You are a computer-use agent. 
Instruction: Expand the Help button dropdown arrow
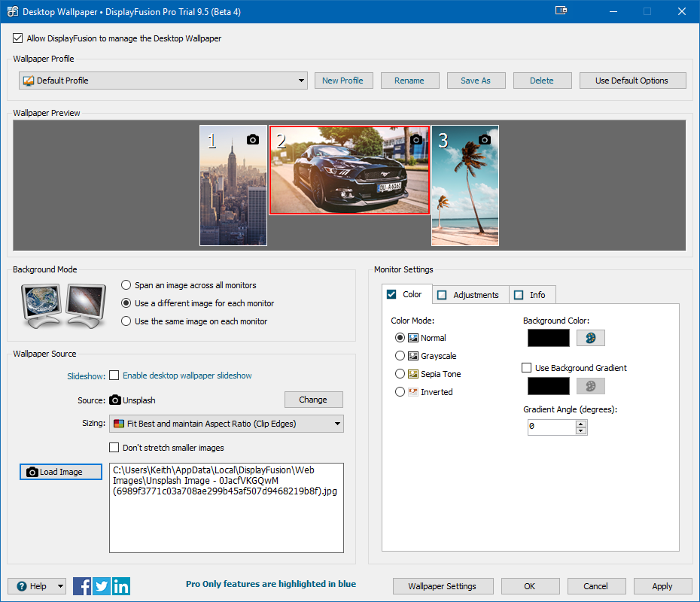pyautogui.click(x=60, y=586)
